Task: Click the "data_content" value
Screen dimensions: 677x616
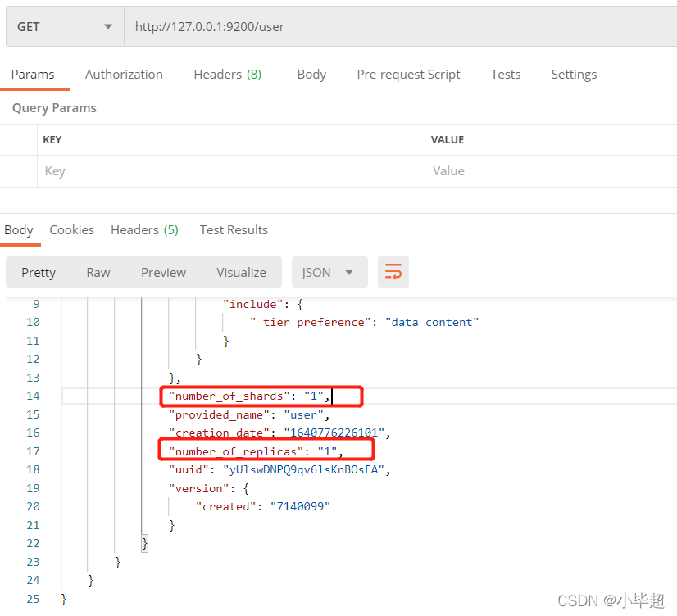Action: coord(432,322)
